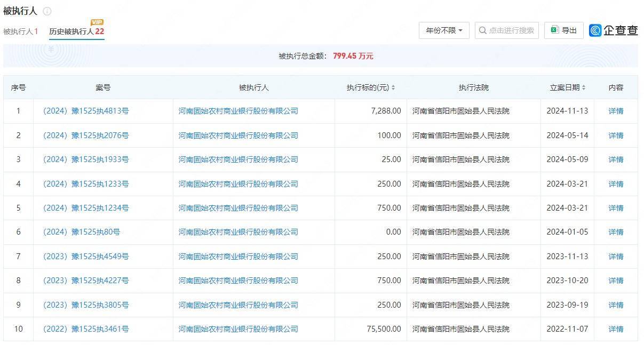
Task: Open 河南固始农村商业银行 company link in row 9
Action: tap(238, 305)
